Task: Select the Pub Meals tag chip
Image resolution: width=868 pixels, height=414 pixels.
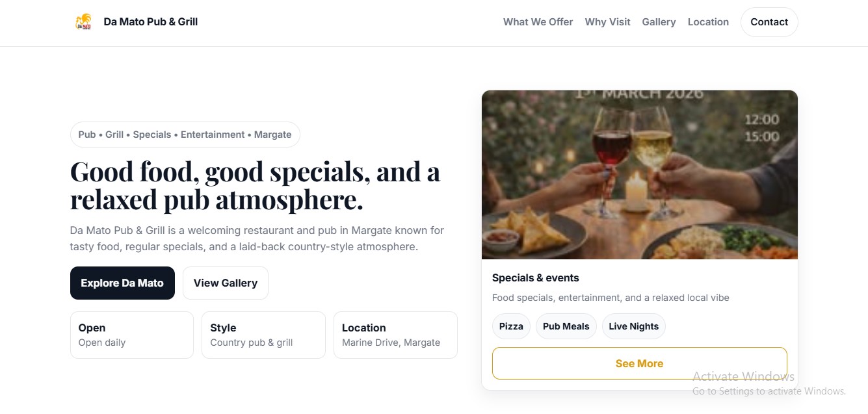Action: pos(566,326)
